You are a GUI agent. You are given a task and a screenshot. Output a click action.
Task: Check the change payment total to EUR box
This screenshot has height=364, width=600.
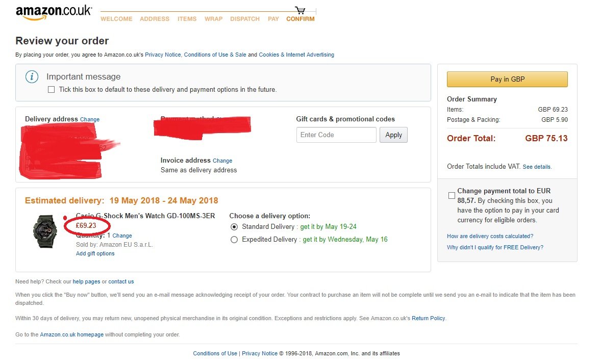(452, 195)
